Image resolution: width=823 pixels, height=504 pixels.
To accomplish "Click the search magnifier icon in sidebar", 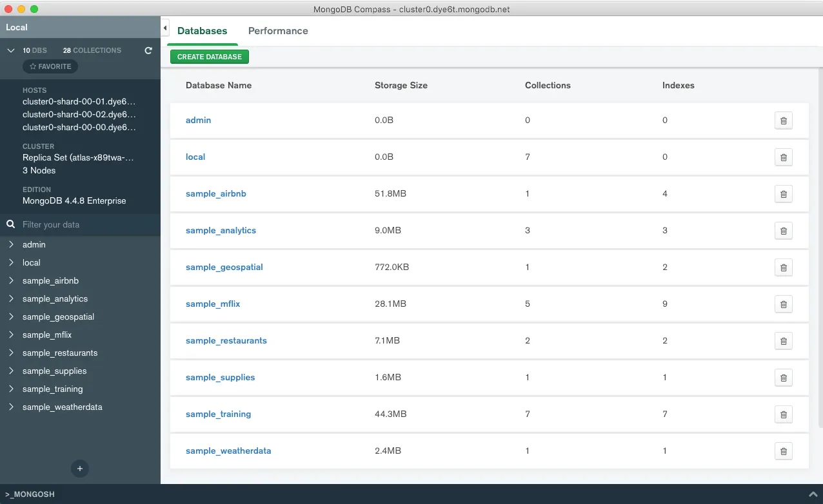I will (x=10, y=224).
